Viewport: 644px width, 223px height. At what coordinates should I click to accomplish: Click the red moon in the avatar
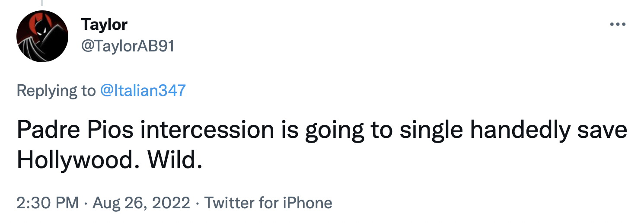[x=35, y=26]
